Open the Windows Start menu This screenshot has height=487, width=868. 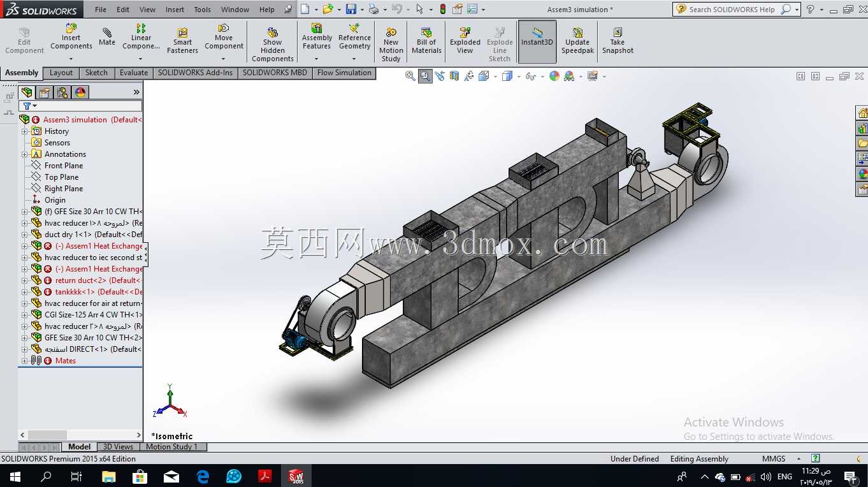coord(15,476)
